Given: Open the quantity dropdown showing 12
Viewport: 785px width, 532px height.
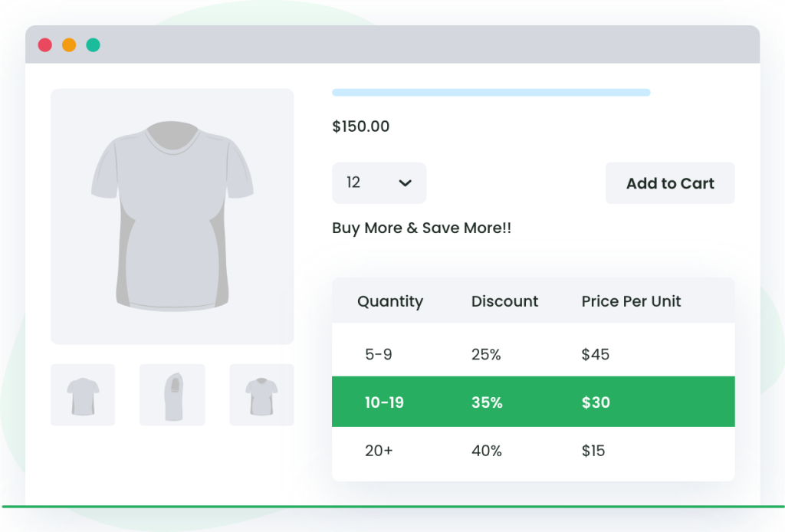Looking at the screenshot, I should (379, 182).
